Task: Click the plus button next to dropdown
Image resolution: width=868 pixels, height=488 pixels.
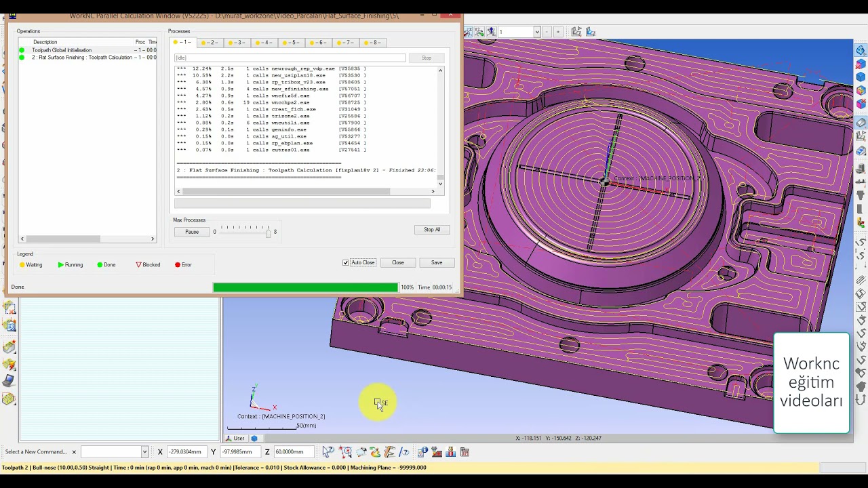Action: (558, 32)
